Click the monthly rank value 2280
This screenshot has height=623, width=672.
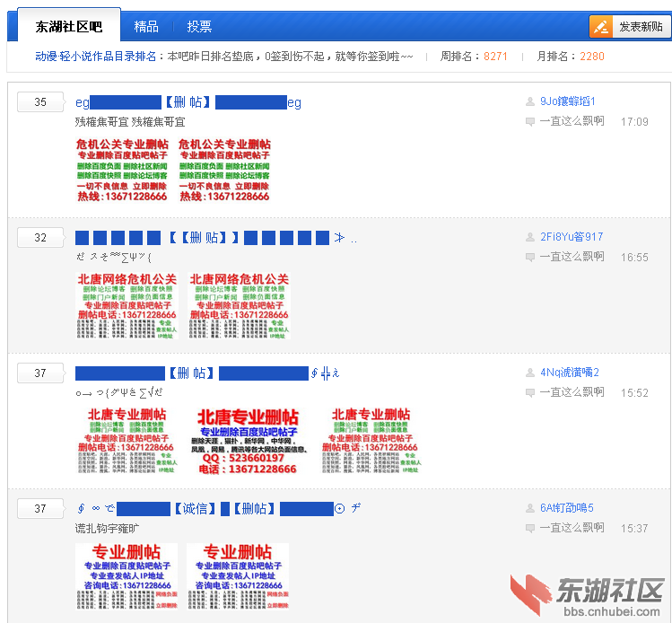pos(592,57)
